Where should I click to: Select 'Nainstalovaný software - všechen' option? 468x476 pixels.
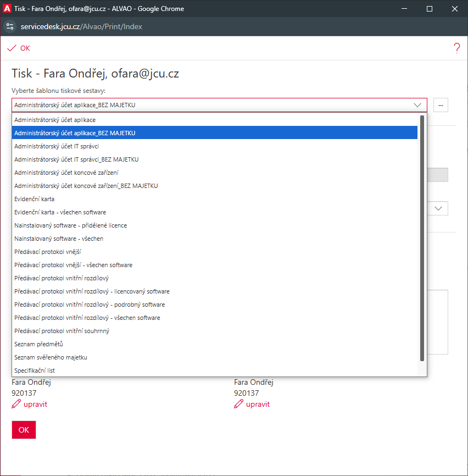coord(59,239)
